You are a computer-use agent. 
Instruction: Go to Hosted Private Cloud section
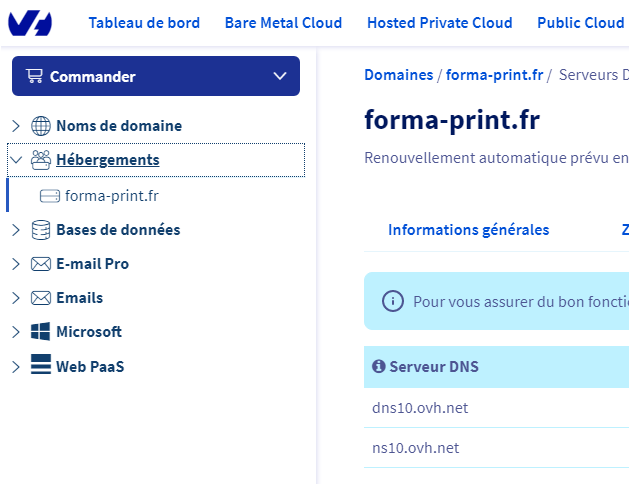pyautogui.click(x=439, y=23)
